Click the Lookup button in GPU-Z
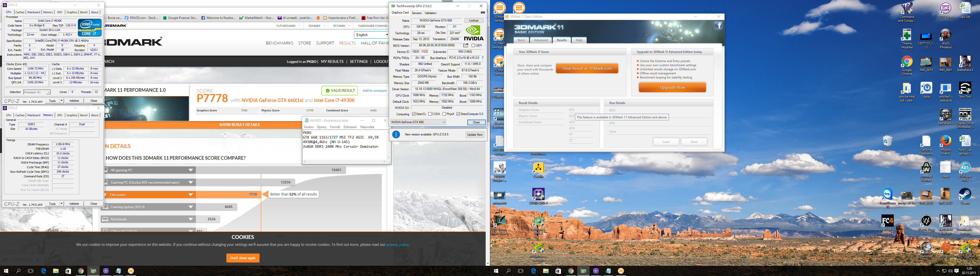 click(474, 21)
